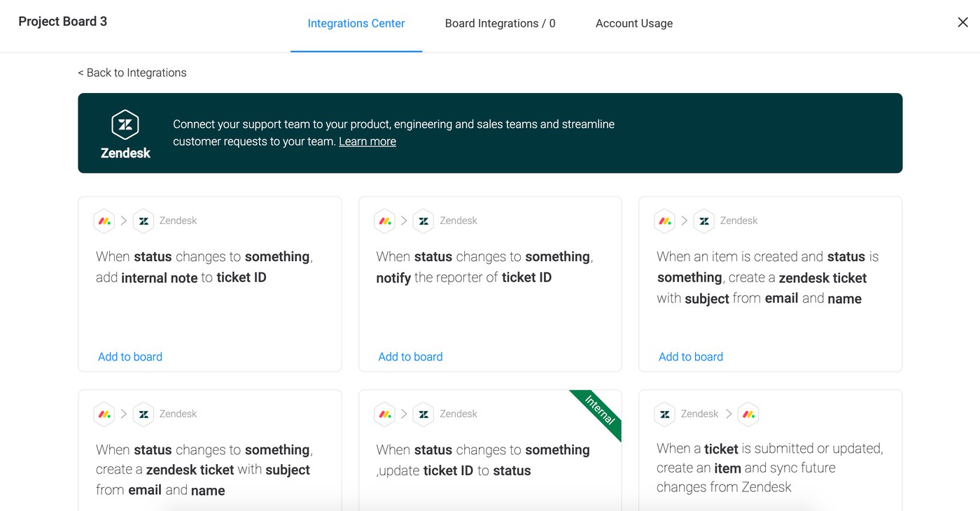The image size is (980, 511).
Task: Click monday icon in internal note card
Action: (x=104, y=220)
